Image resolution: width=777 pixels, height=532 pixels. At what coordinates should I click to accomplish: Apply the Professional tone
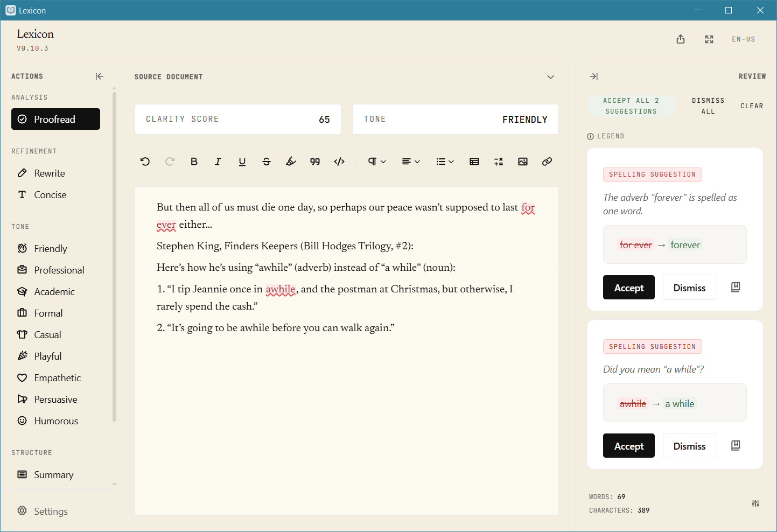55,270
